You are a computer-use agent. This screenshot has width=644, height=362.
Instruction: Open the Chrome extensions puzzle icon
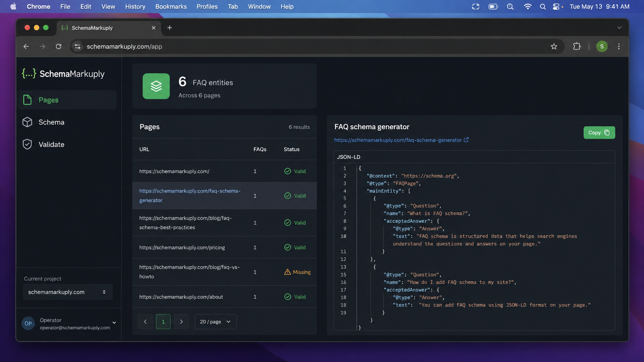[x=577, y=47]
